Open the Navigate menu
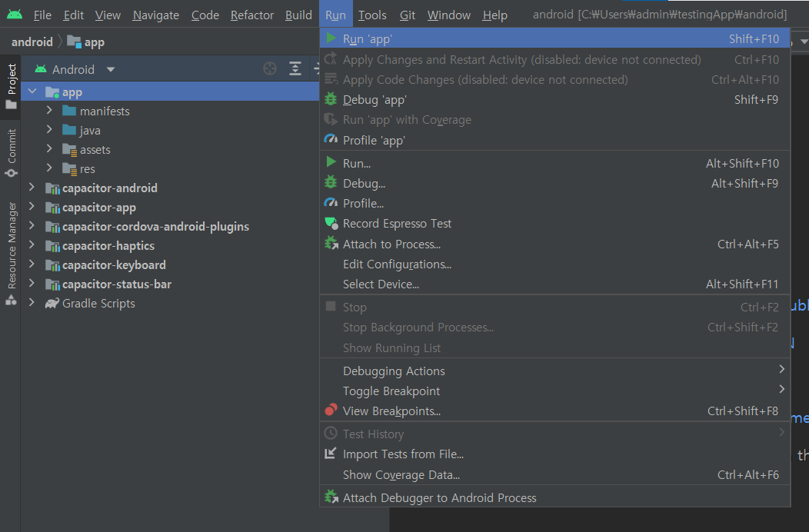Image resolution: width=809 pixels, height=532 pixels. click(x=156, y=15)
